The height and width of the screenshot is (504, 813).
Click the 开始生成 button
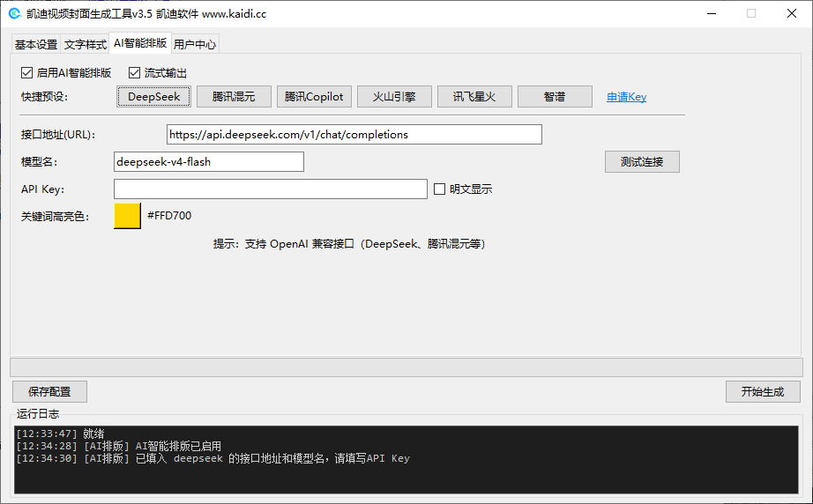point(763,391)
